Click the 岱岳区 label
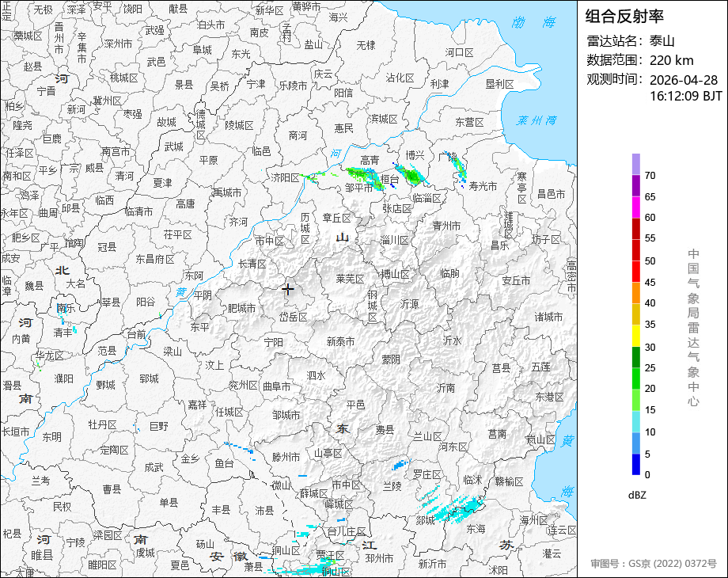This screenshot has width=728, height=578. tap(294, 317)
